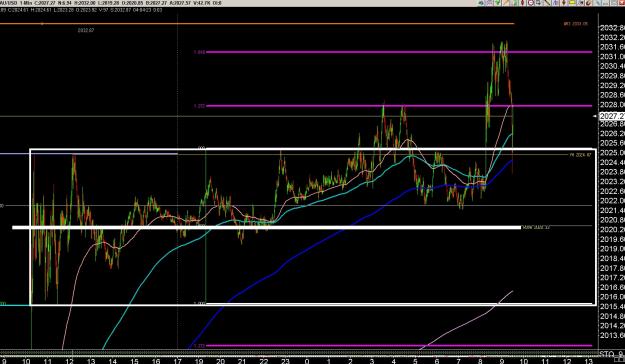This screenshot has width=625, height=364.
Task: Select the upper magenta 1.618 Fibonacci line
Action: pyautogui.click(x=399, y=52)
